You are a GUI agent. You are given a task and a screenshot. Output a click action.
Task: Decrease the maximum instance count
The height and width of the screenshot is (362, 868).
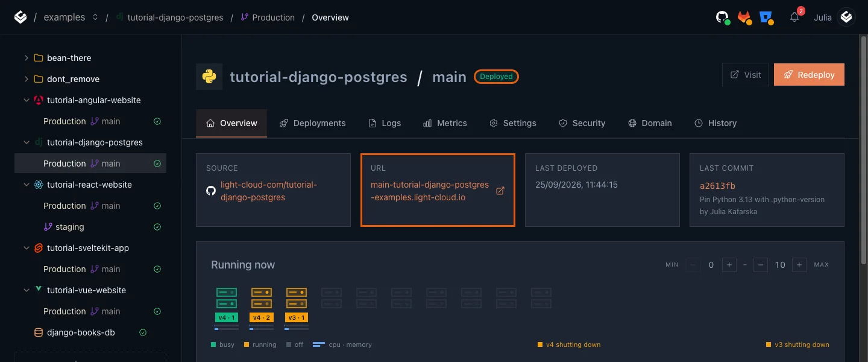click(761, 265)
